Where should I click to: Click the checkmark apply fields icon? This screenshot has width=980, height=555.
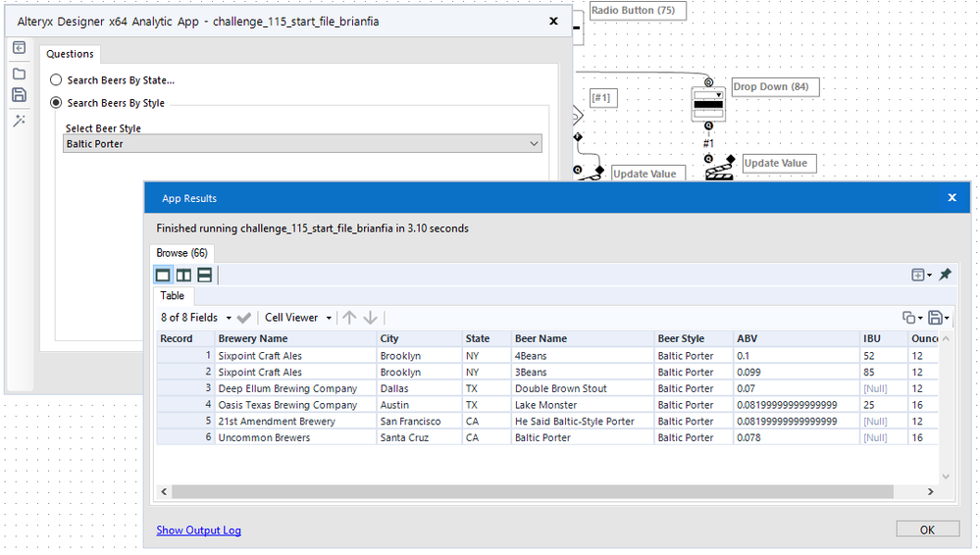[x=244, y=318]
